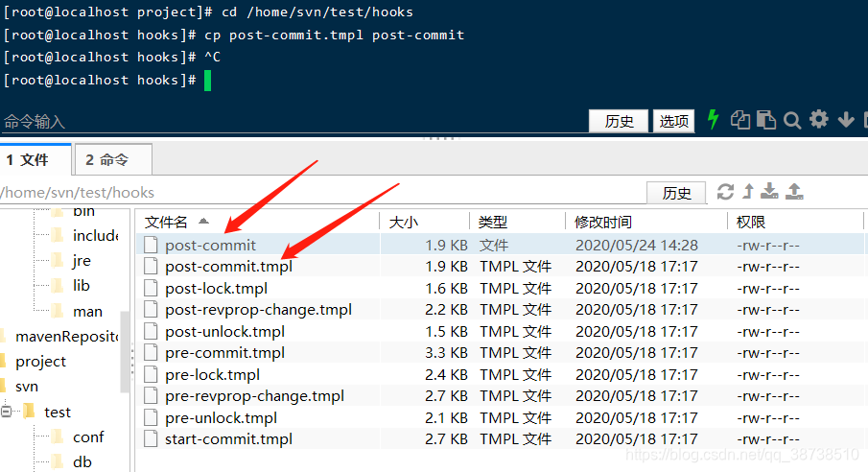Image resolution: width=868 pixels, height=472 pixels.
Task: Switch to the 2 命令 tab
Action: 113,160
